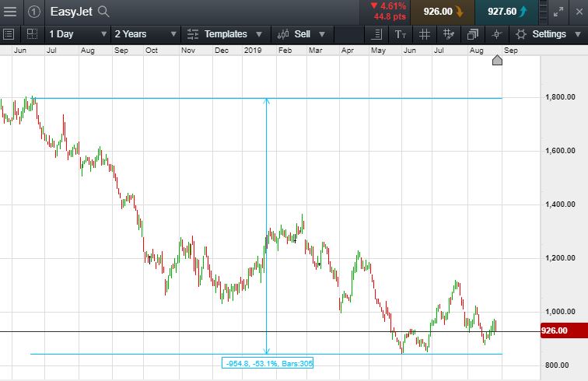This screenshot has height=381, width=588.
Task: Open the Sell chart type dropdown
Action: tap(302, 34)
